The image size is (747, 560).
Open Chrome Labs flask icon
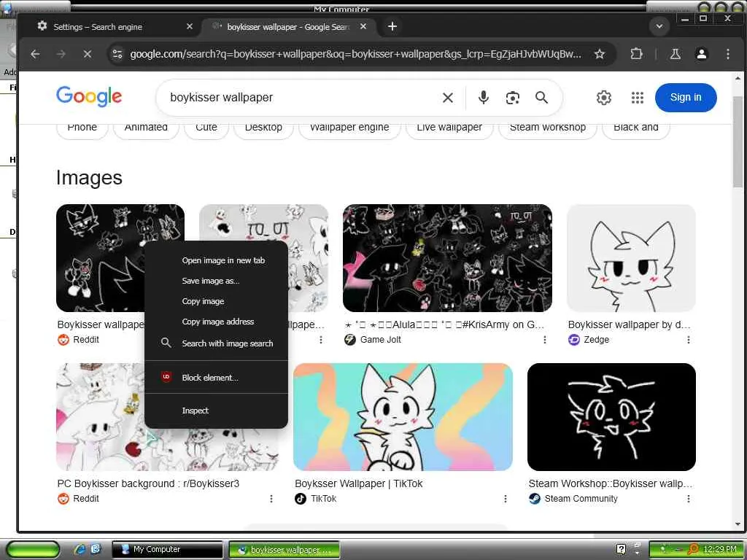point(675,54)
